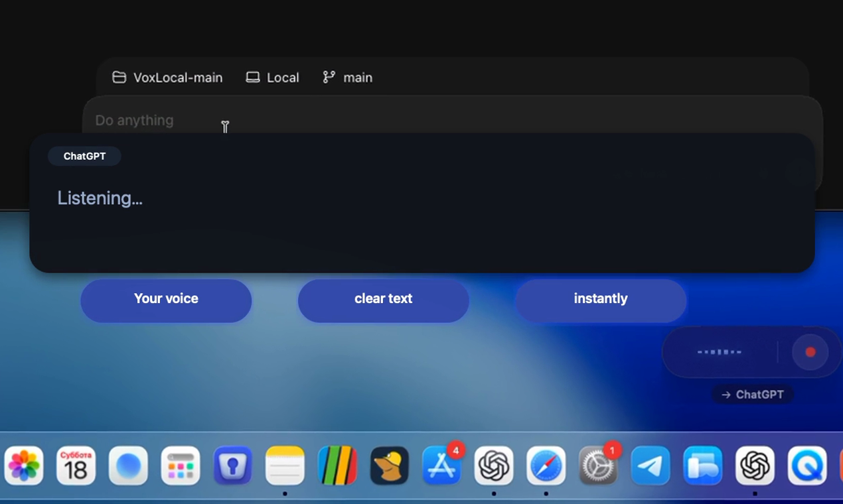This screenshot has height=504, width=843.
Task: Open the main branch selector
Action: point(347,78)
